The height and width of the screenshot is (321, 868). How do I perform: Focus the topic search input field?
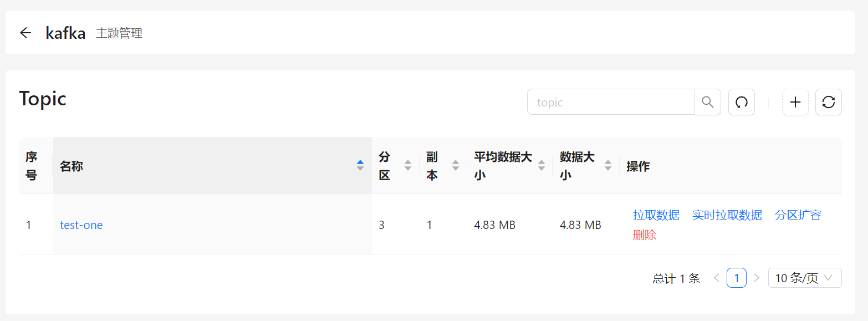[x=611, y=102]
